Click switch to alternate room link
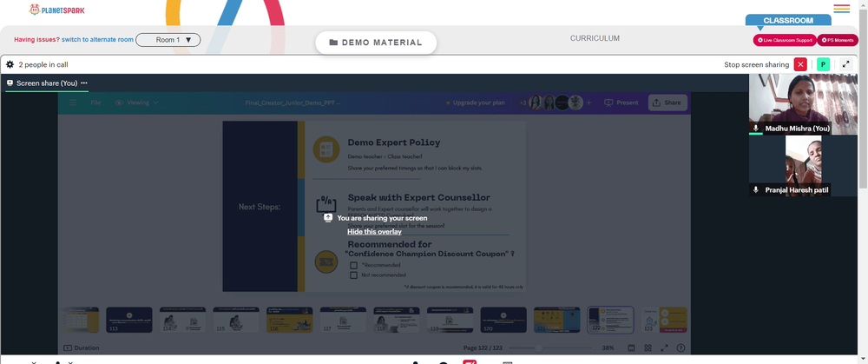The image size is (868, 364). (97, 40)
